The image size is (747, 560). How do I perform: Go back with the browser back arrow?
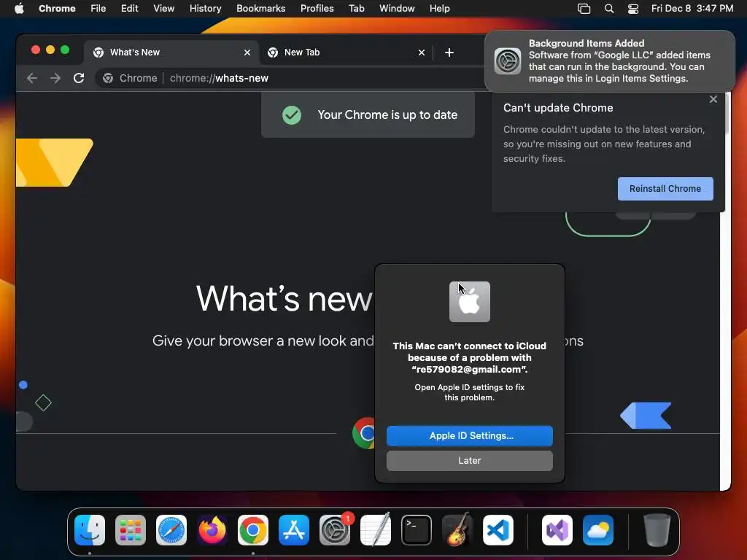coord(32,78)
